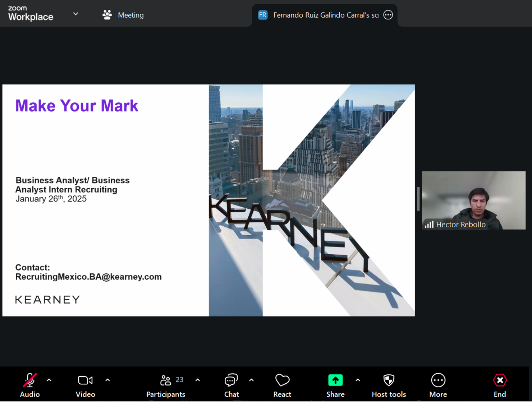Open Host tools shield icon
The width and height of the screenshot is (532, 402).
(x=389, y=380)
